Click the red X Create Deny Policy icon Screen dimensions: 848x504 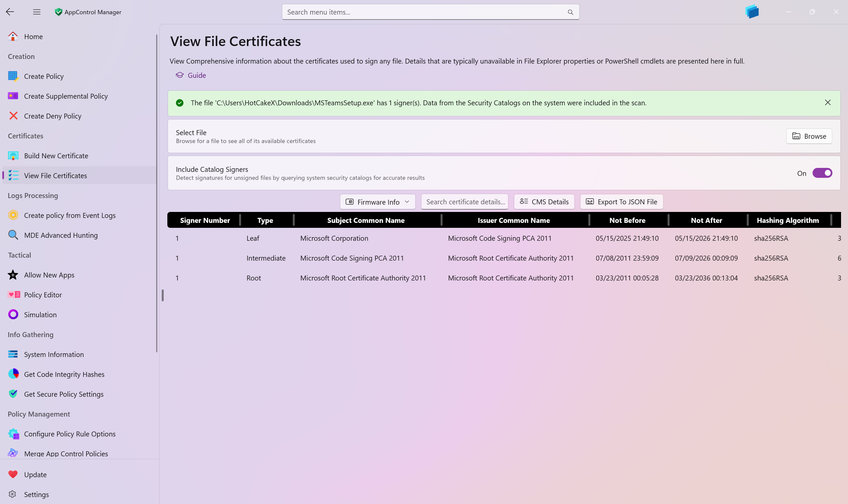(x=13, y=116)
